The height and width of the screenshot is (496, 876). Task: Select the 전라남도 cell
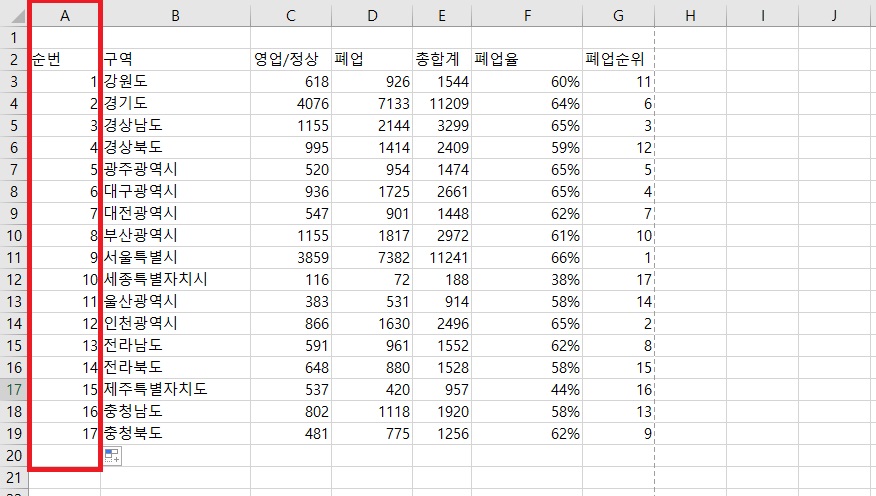[x=175, y=346]
